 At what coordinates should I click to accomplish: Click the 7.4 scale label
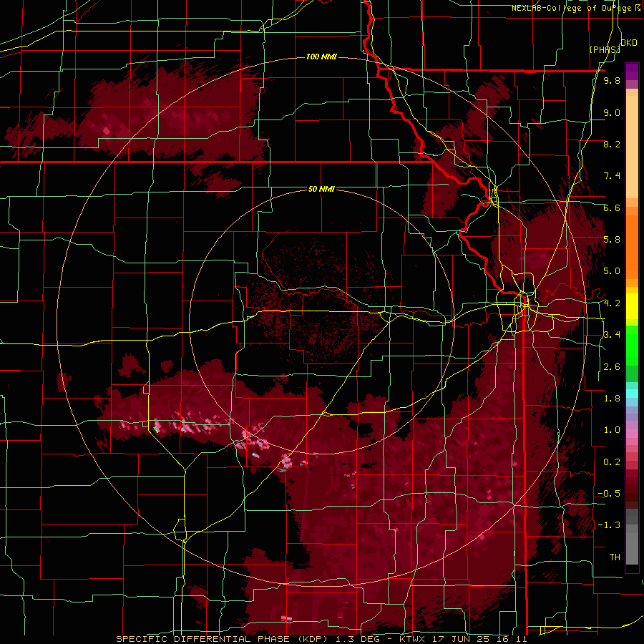tap(612, 176)
